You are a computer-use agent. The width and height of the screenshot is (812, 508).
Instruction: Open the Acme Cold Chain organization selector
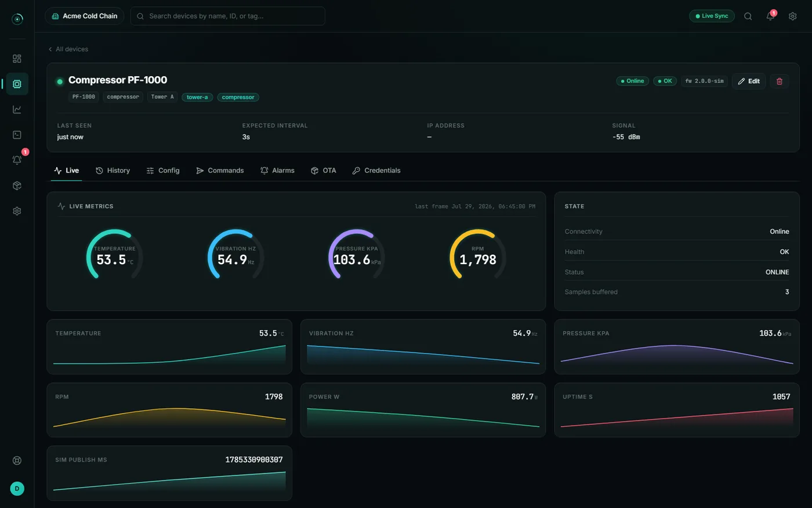coord(85,16)
